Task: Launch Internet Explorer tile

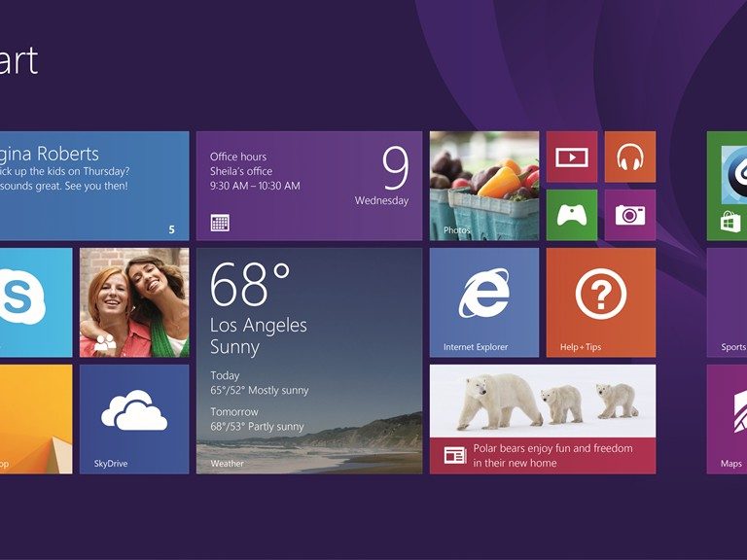Action: click(484, 302)
